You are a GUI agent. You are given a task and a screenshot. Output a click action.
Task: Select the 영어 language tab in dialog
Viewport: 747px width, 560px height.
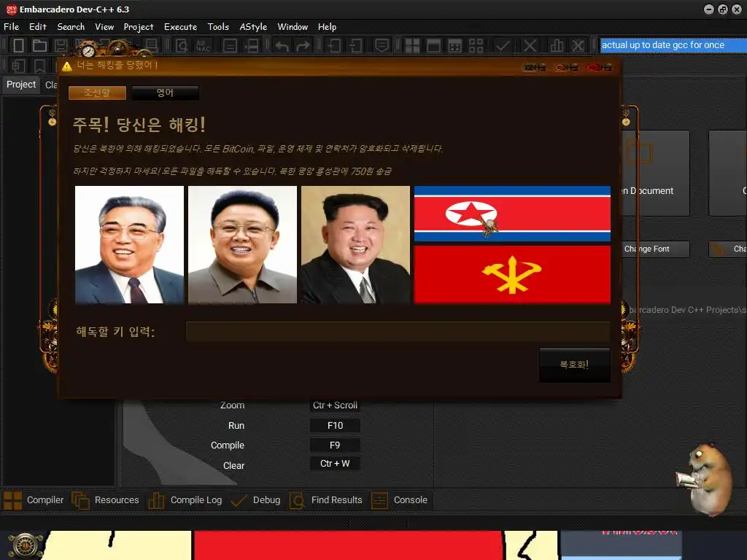[x=165, y=93]
